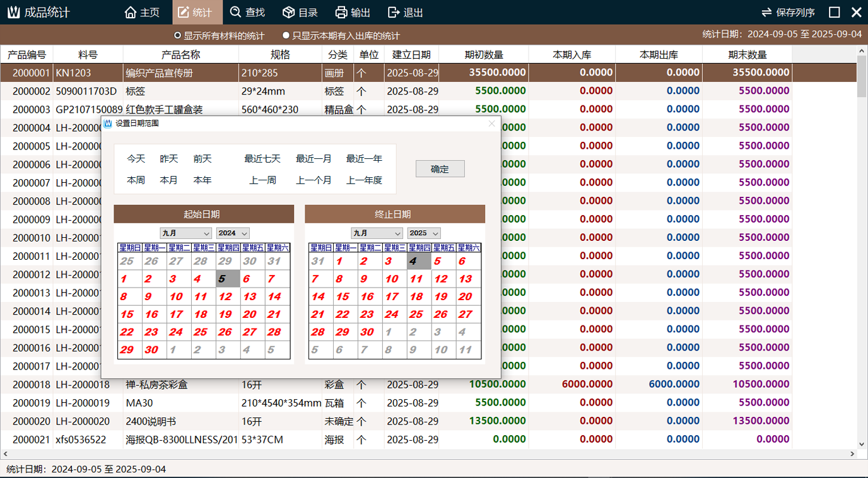Select the 只显示本期有入出库的统计 option

[284, 35]
